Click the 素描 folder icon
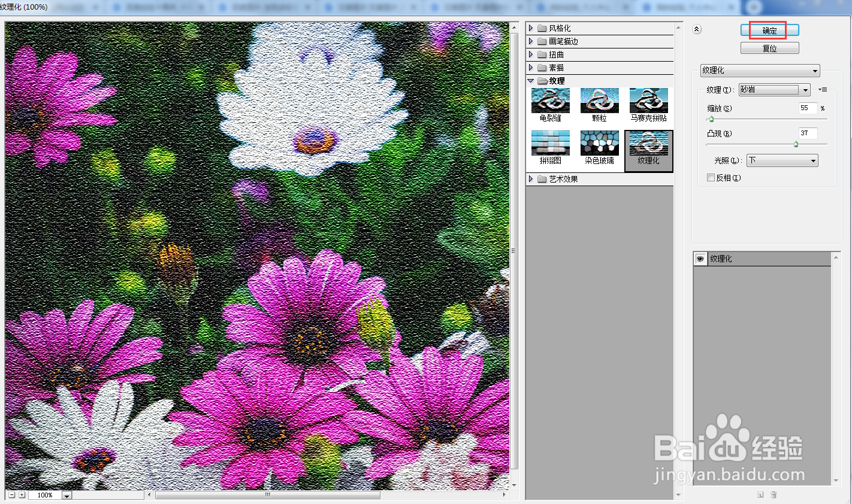 pyautogui.click(x=542, y=68)
